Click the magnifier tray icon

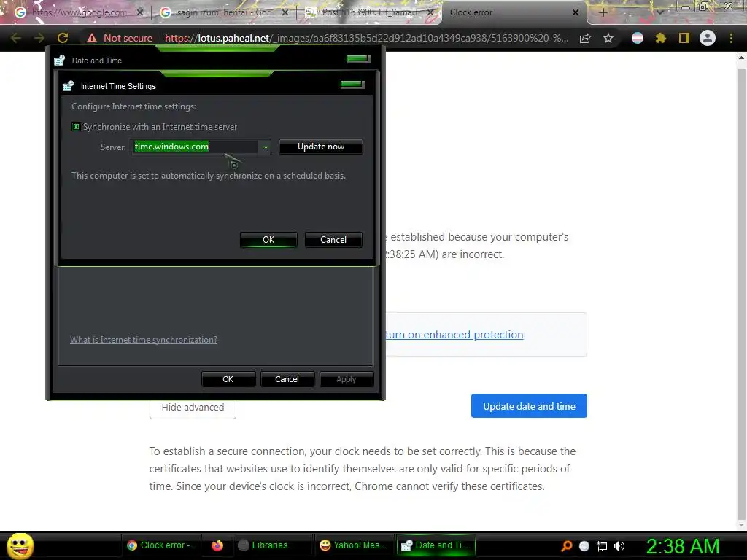pos(567,546)
